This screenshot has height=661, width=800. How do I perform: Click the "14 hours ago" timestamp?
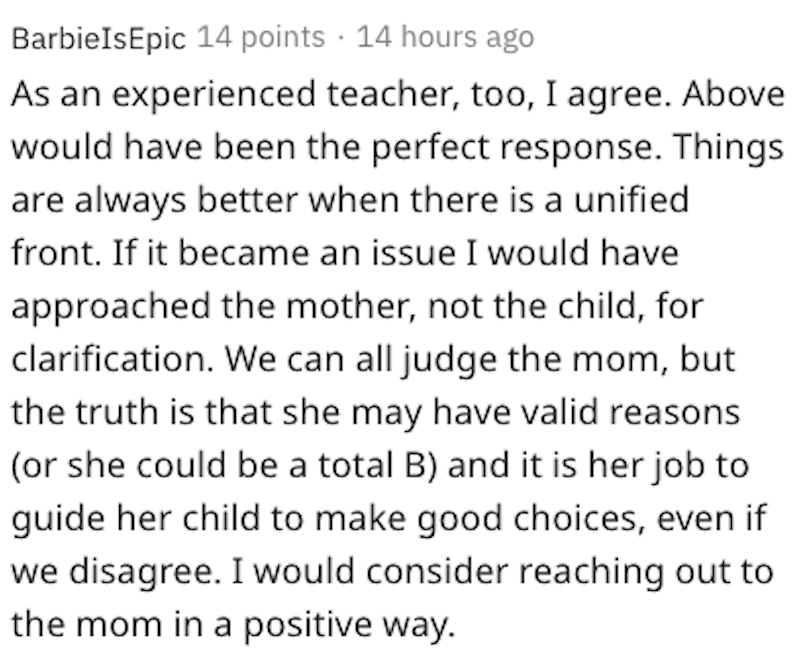[x=445, y=38]
